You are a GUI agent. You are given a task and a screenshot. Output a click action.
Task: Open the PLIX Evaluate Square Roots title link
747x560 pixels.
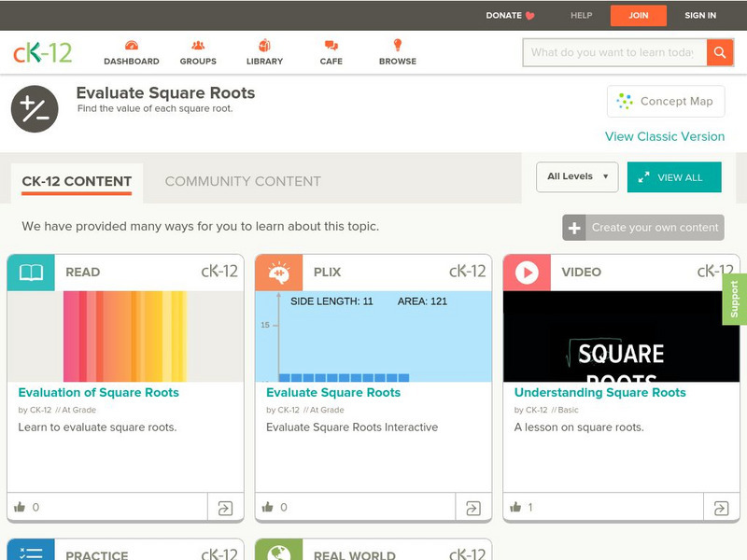pyautogui.click(x=333, y=392)
